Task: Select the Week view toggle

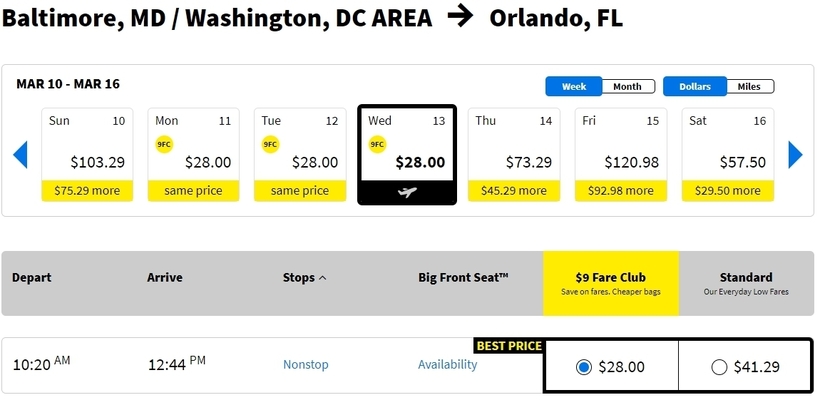Action: (x=574, y=86)
